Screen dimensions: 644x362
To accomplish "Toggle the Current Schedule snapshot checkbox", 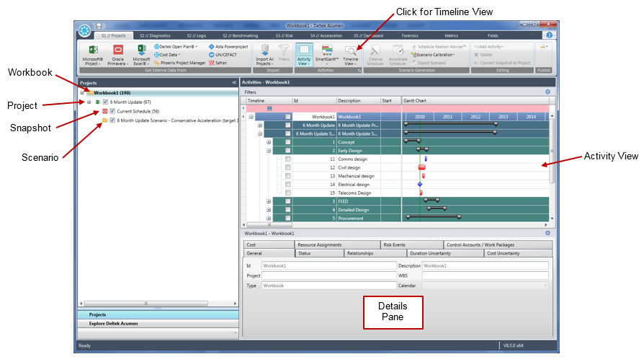I will [x=112, y=111].
